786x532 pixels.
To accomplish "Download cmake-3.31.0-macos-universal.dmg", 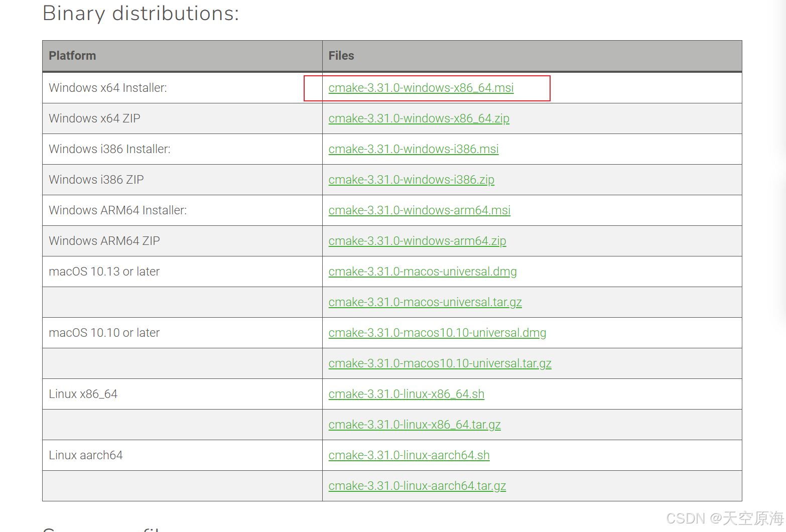I will pyautogui.click(x=423, y=272).
